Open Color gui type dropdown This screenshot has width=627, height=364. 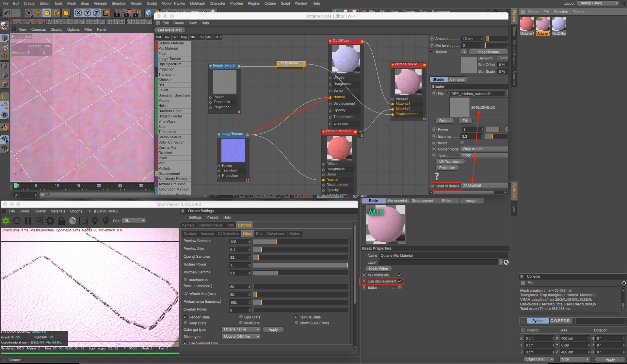(x=241, y=329)
